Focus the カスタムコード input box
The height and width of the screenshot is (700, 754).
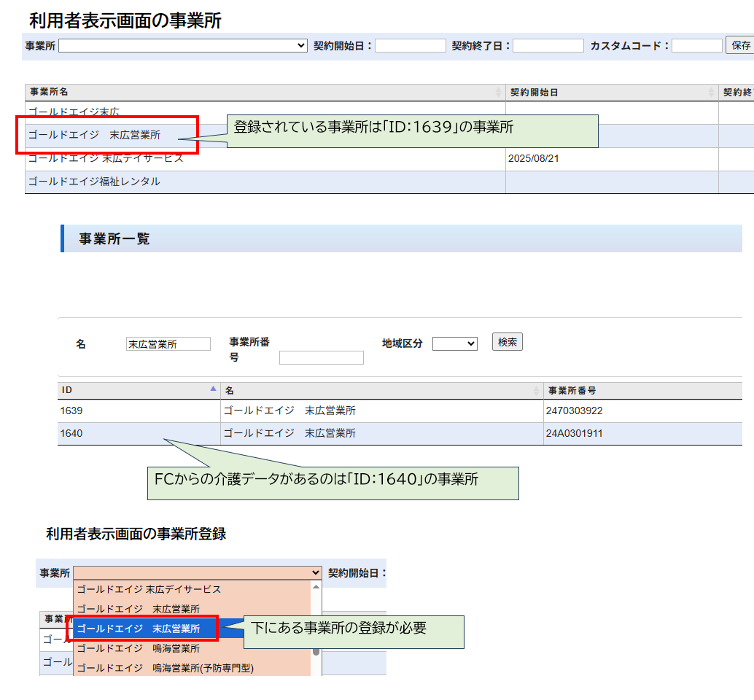[x=696, y=46]
